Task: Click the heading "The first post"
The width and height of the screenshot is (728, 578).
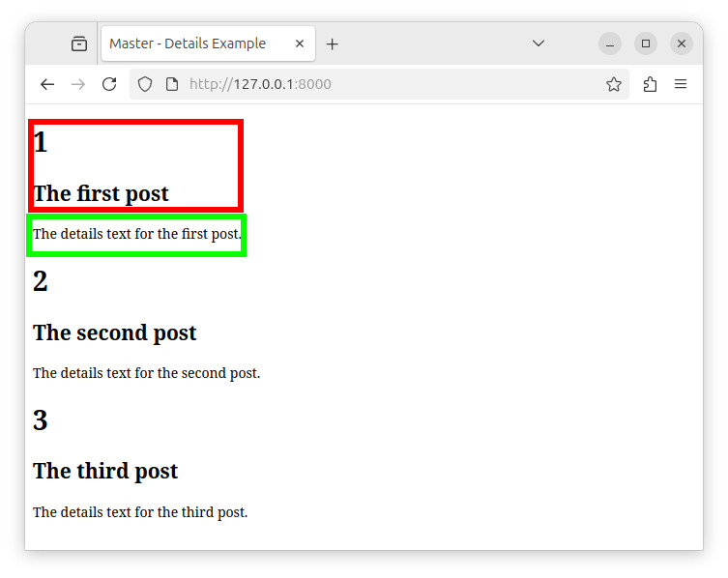Action: click(x=101, y=193)
